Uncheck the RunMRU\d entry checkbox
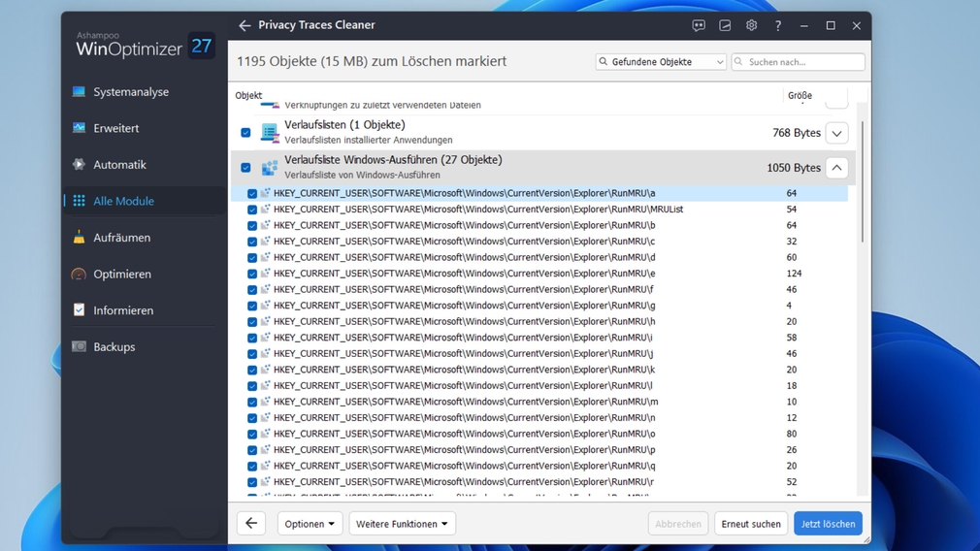980x551 pixels. pos(252,257)
